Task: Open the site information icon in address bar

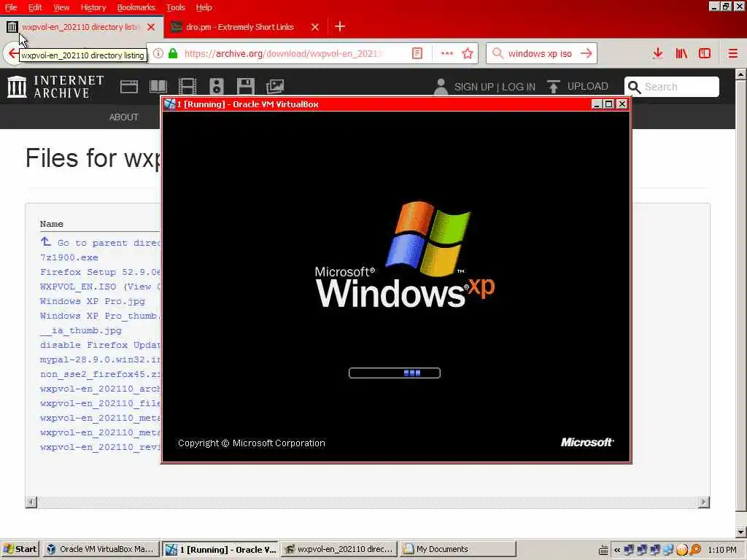Action: click(x=158, y=53)
